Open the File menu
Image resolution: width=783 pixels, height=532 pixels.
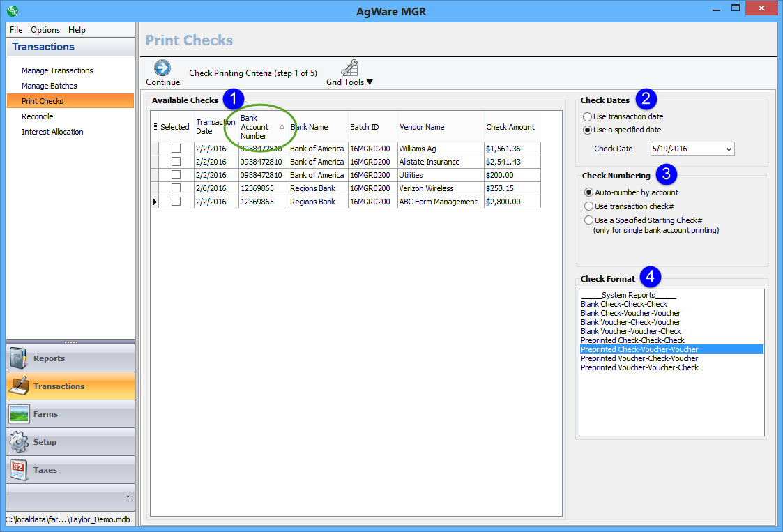tap(16, 30)
